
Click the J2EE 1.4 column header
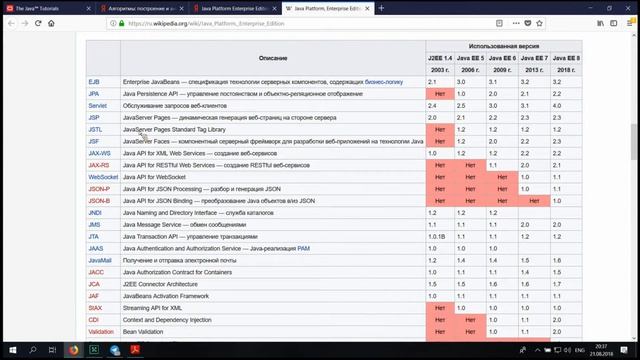(x=440, y=58)
